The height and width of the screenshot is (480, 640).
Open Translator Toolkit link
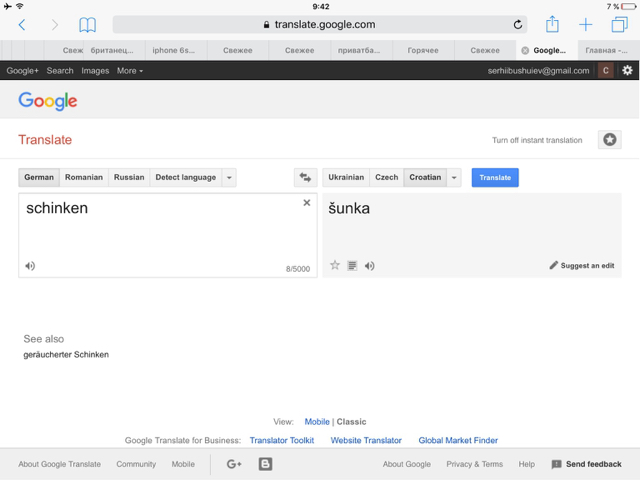click(x=282, y=440)
